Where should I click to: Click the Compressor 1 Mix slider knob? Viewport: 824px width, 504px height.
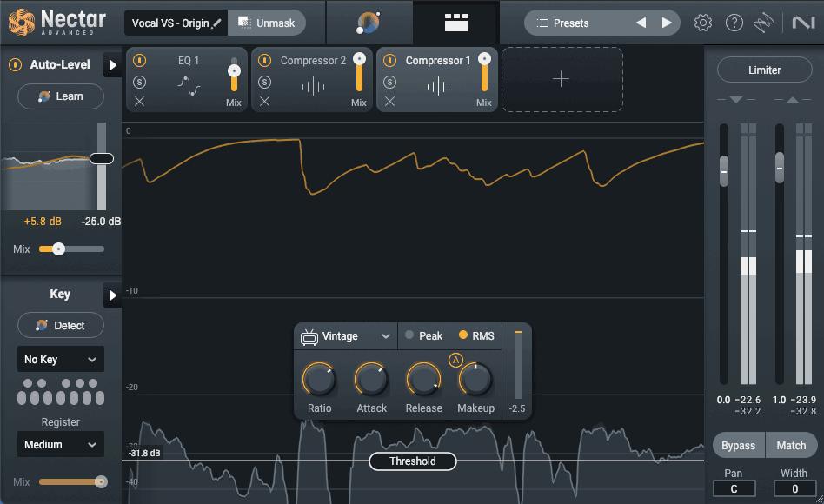coord(484,58)
